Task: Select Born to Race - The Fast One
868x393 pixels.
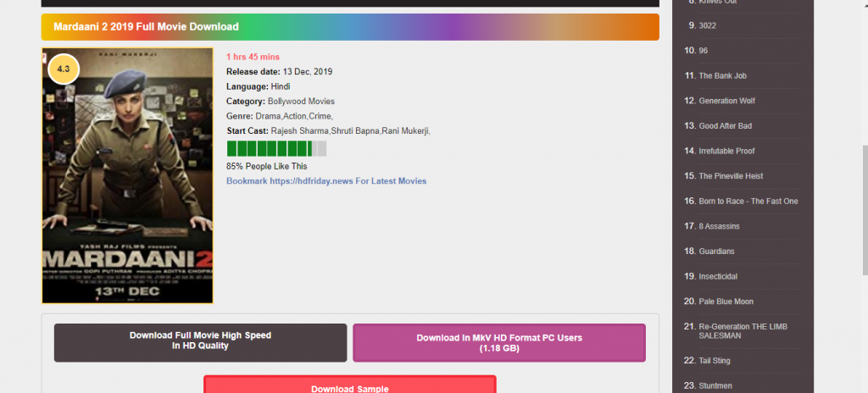Action: point(748,201)
